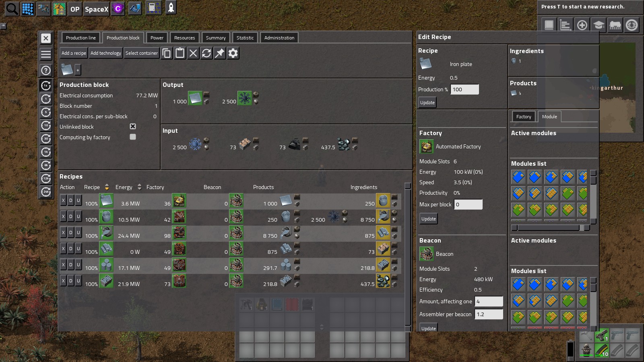Open the hamburger menu icon on left
Screen dimensions: 644x362
pos(46,54)
